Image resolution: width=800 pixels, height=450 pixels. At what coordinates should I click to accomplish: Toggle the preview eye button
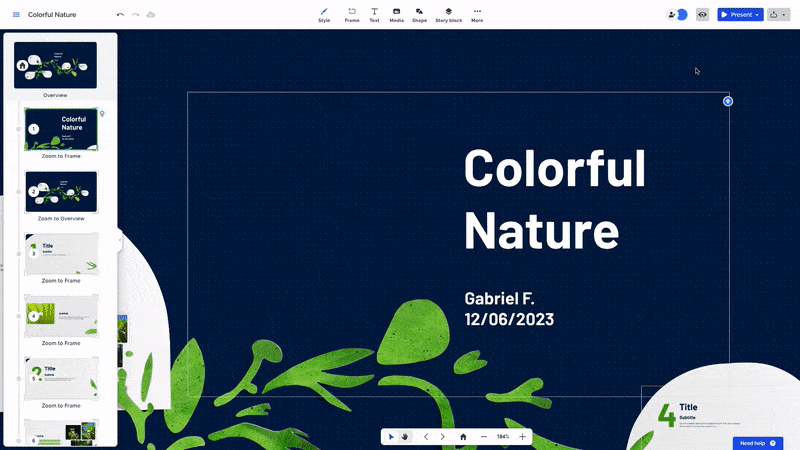[703, 15]
